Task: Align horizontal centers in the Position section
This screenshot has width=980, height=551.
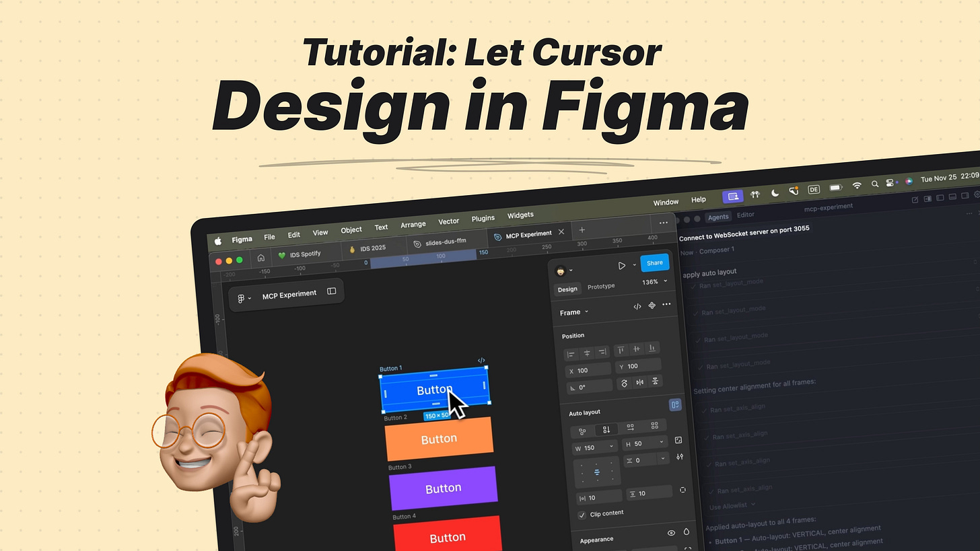Action: click(587, 353)
